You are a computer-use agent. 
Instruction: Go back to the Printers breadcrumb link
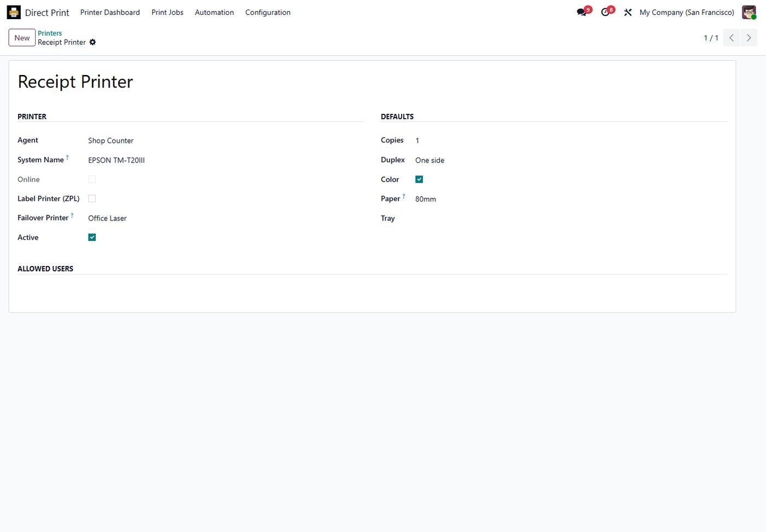click(50, 33)
